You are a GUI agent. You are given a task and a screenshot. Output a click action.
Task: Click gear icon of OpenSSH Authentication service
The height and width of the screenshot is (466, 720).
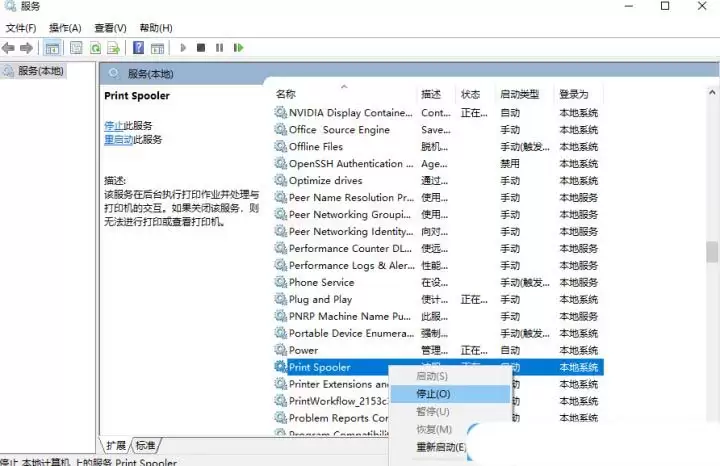[281, 163]
